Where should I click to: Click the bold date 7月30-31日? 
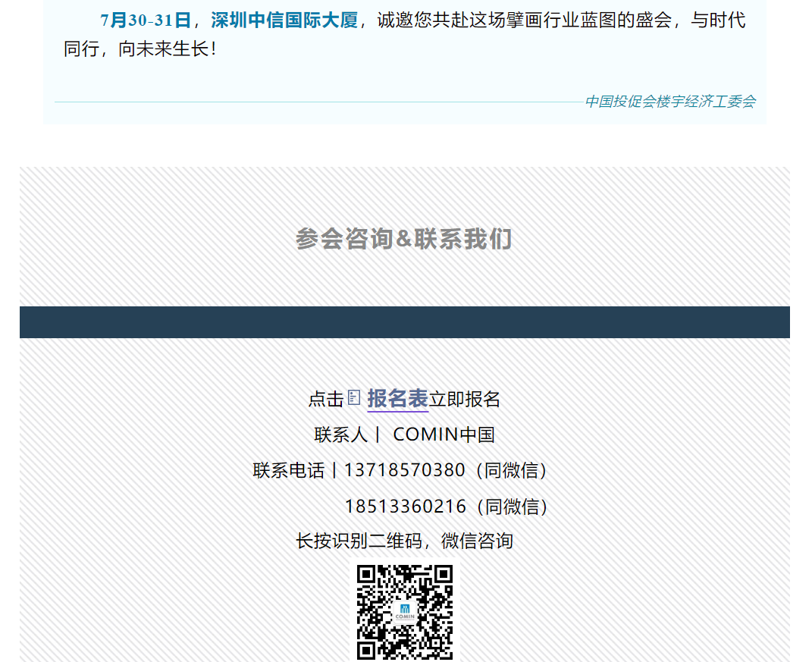[146, 20]
